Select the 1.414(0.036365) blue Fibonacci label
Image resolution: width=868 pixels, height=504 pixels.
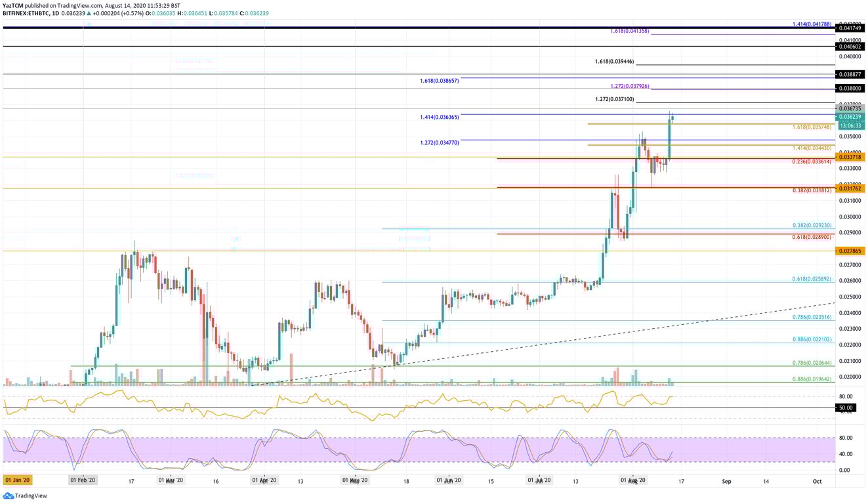[441, 117]
